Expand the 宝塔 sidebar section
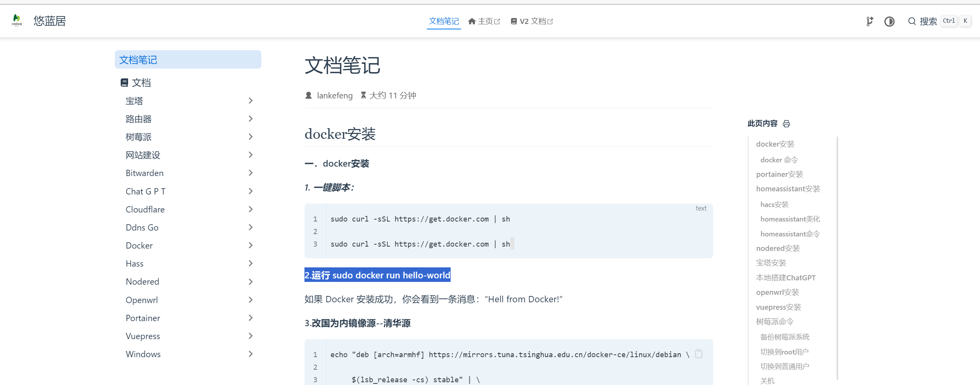 [x=189, y=101]
